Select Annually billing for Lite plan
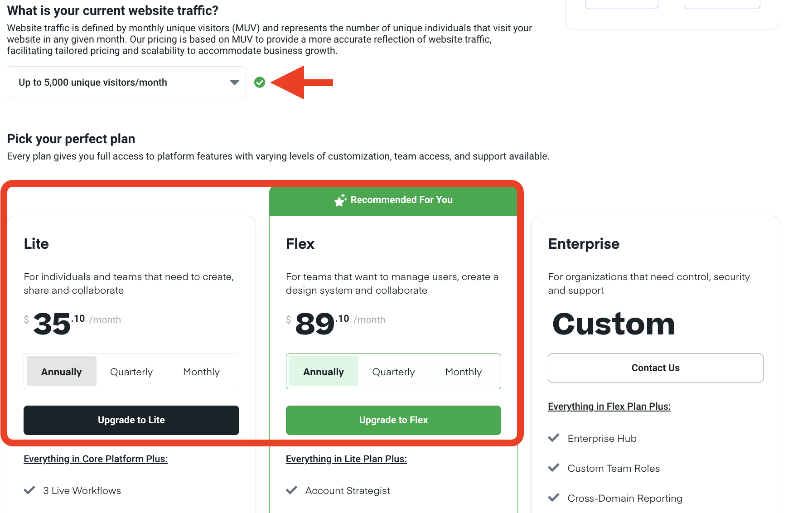The height and width of the screenshot is (513, 812). click(62, 372)
